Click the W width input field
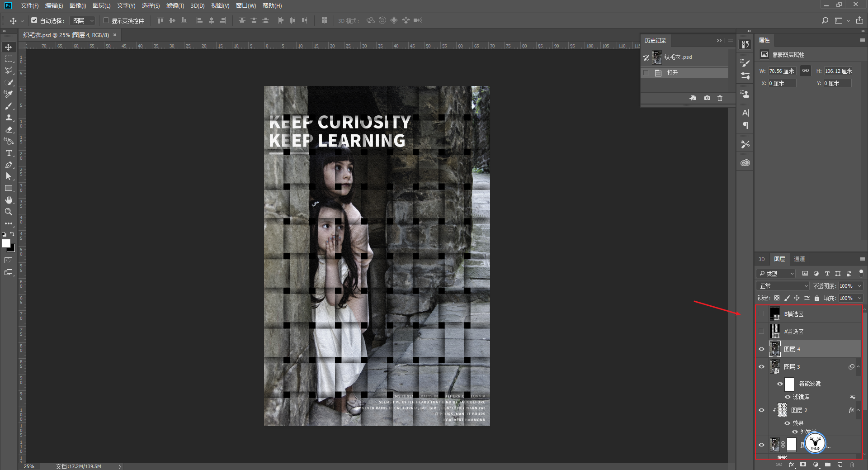The image size is (868, 470). tap(782, 71)
